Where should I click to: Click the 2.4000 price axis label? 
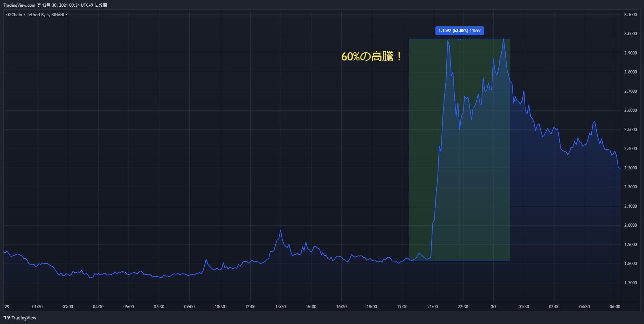click(x=631, y=149)
